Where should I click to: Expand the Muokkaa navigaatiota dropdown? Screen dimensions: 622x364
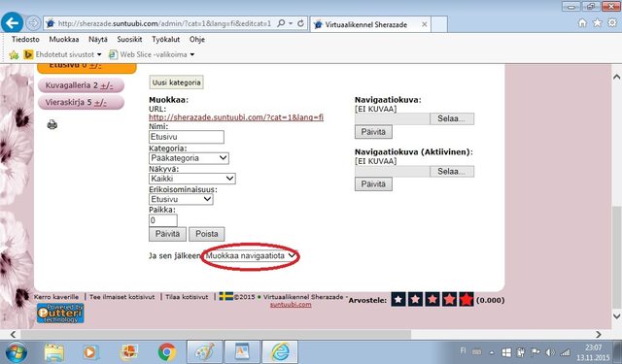251,256
